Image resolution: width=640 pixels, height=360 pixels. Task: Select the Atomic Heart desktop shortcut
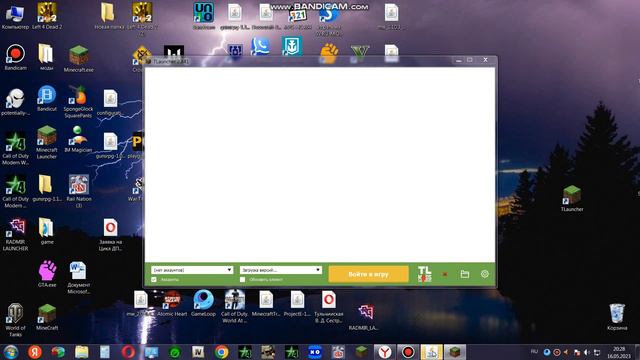coord(172,304)
